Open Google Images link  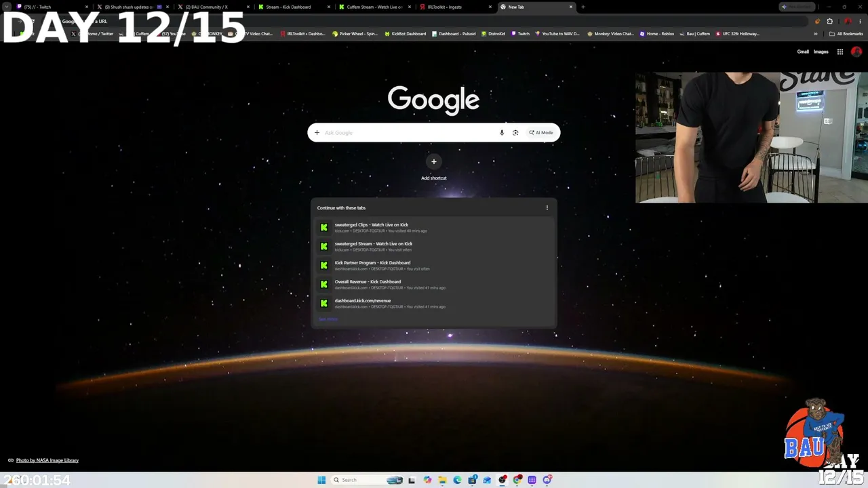click(821, 52)
